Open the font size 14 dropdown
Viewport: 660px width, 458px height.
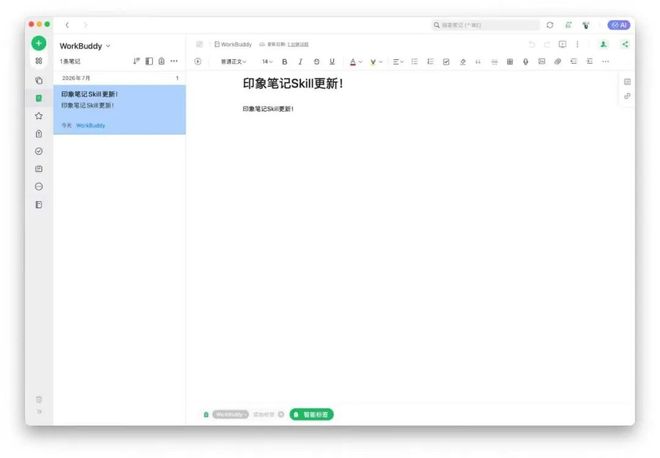267,61
